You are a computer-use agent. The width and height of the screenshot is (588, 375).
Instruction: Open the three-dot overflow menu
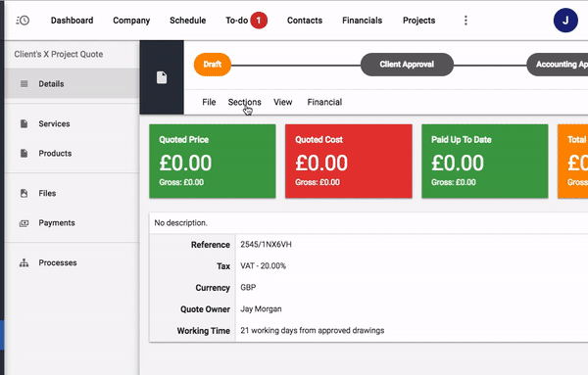pyautogui.click(x=465, y=21)
